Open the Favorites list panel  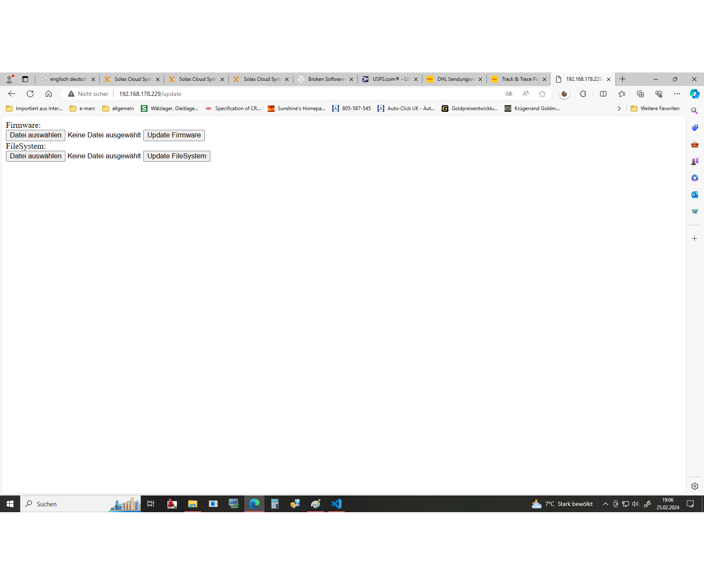622,94
